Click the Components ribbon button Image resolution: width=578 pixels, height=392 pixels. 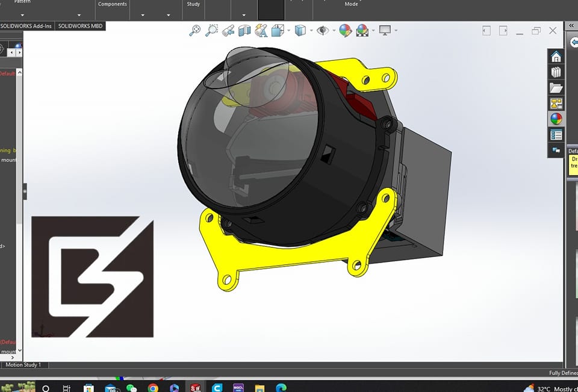[113, 4]
